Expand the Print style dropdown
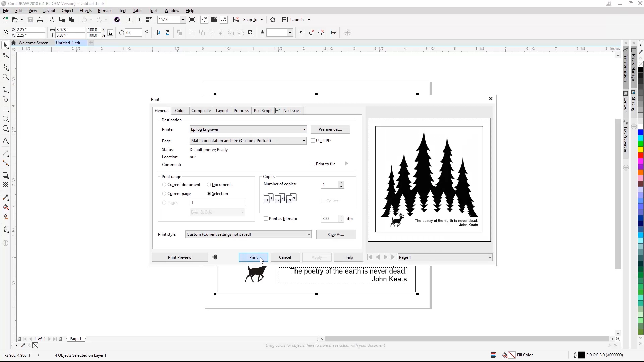 [x=309, y=234]
